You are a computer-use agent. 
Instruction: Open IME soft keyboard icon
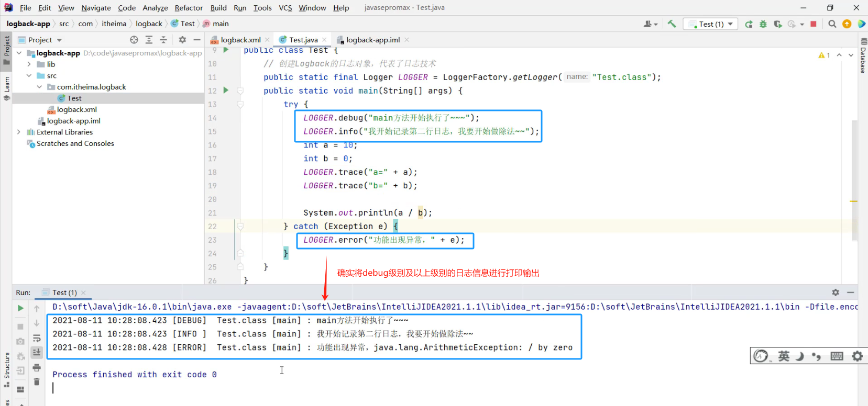click(x=837, y=356)
